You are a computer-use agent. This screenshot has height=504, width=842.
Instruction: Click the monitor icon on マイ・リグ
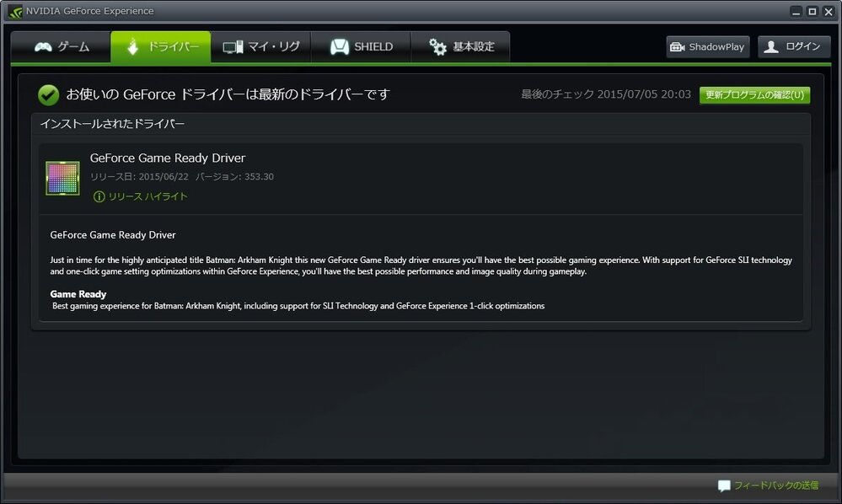coord(233,47)
